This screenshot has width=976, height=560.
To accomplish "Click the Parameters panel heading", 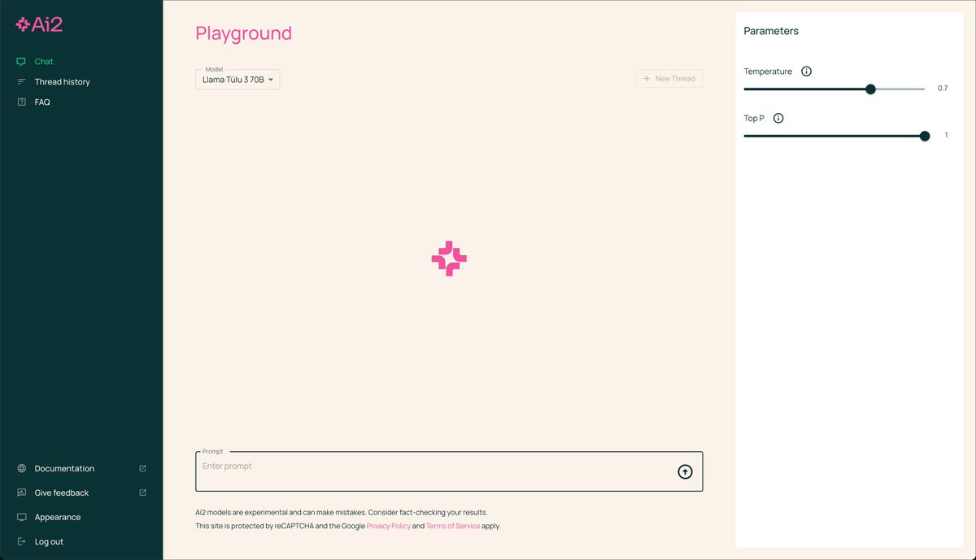I will pyautogui.click(x=771, y=31).
